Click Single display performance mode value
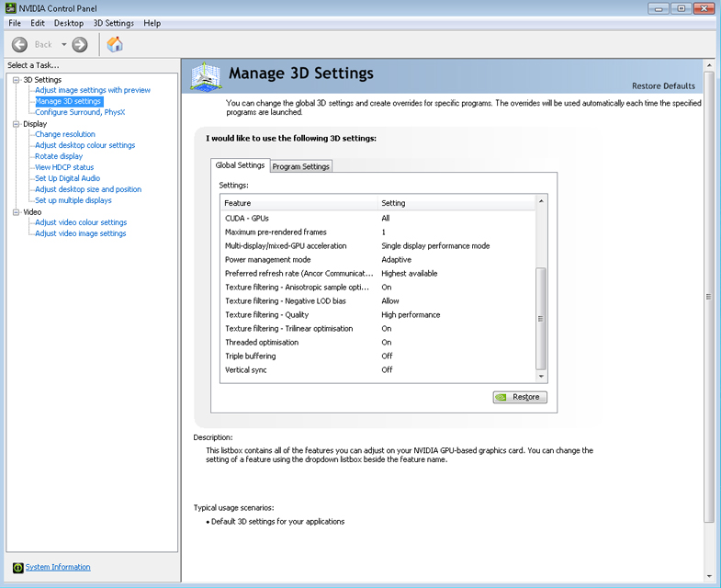Viewport: 721px width, 588px height. click(435, 245)
